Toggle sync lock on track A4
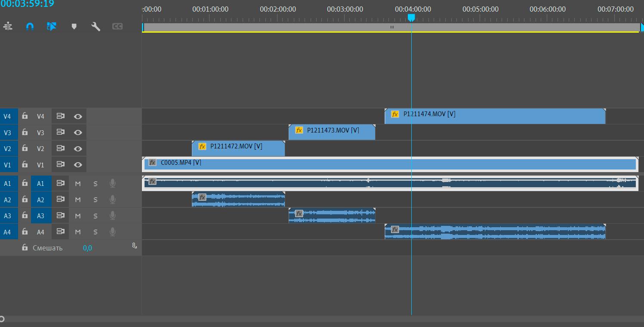 tap(60, 232)
